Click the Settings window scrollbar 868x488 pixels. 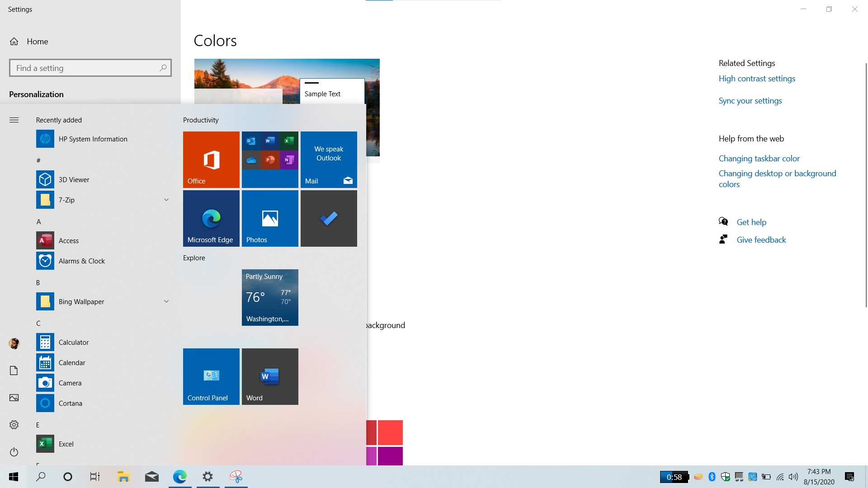(x=866, y=185)
